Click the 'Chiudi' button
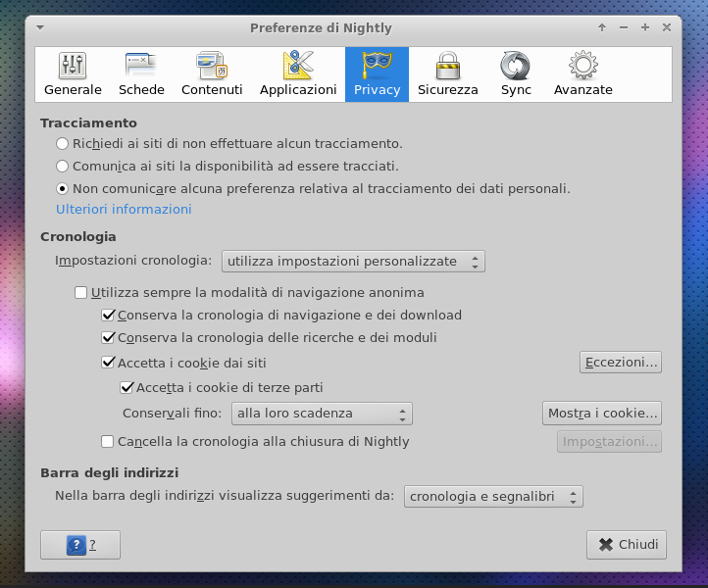Viewport: 708px width, 588px height. (627, 545)
